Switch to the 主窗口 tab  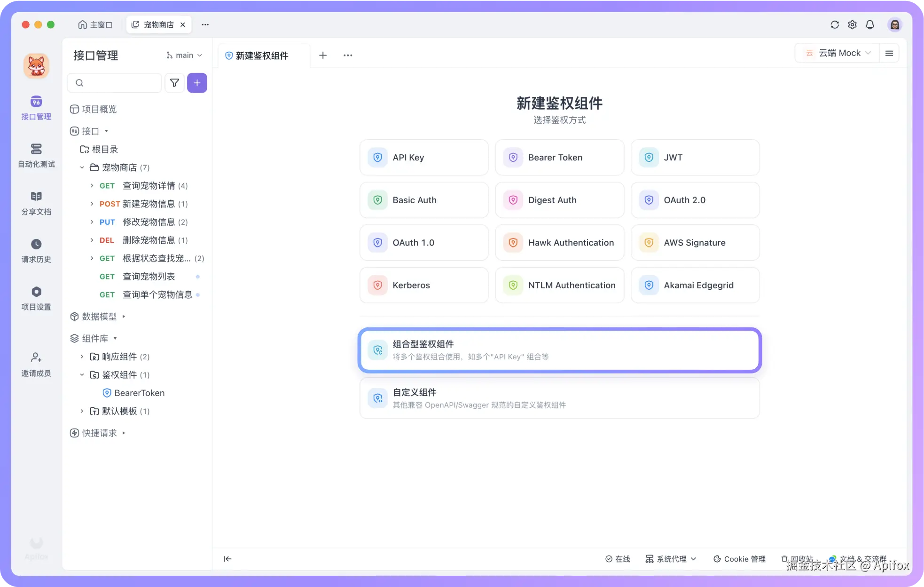click(x=95, y=24)
